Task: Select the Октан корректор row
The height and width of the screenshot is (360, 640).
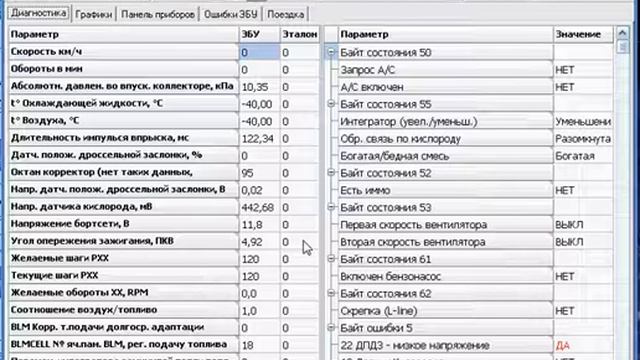Action: tap(123, 172)
